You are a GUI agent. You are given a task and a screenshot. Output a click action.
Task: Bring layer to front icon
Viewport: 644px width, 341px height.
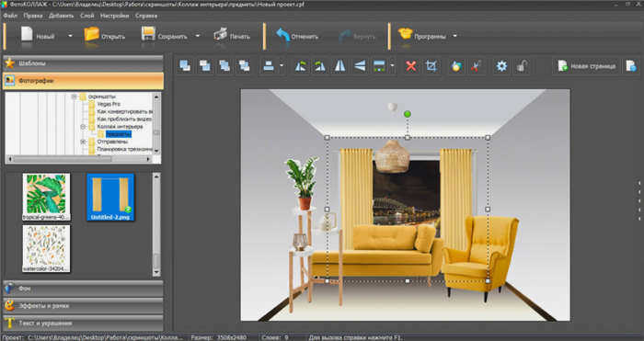click(x=185, y=65)
